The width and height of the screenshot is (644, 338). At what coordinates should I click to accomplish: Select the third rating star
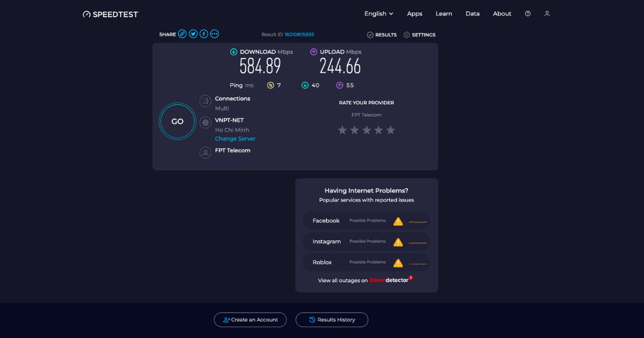coord(367,130)
